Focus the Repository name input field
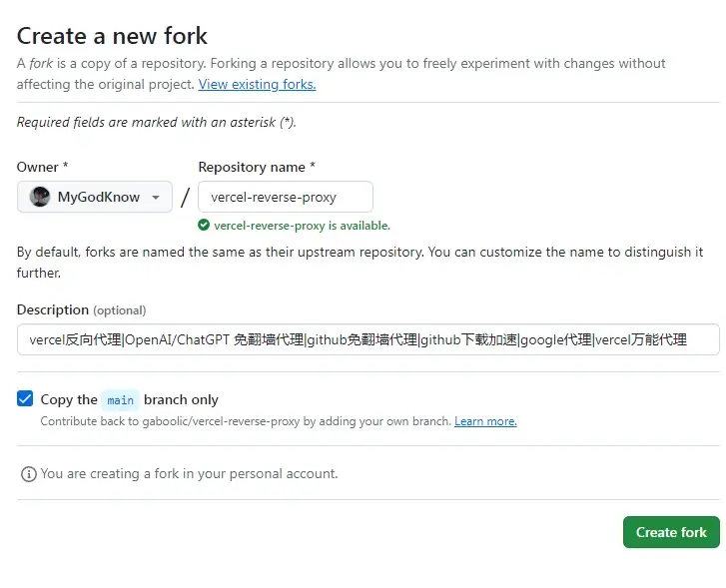 click(x=286, y=197)
